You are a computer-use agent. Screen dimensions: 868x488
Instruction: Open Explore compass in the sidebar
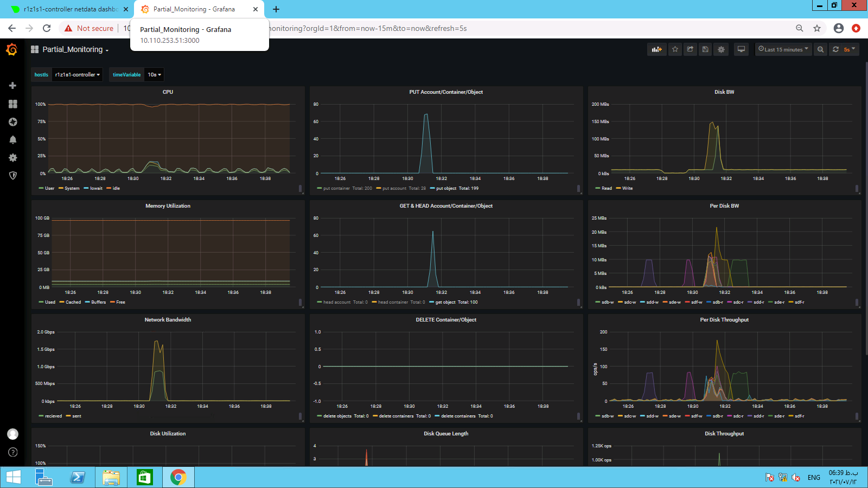click(13, 122)
